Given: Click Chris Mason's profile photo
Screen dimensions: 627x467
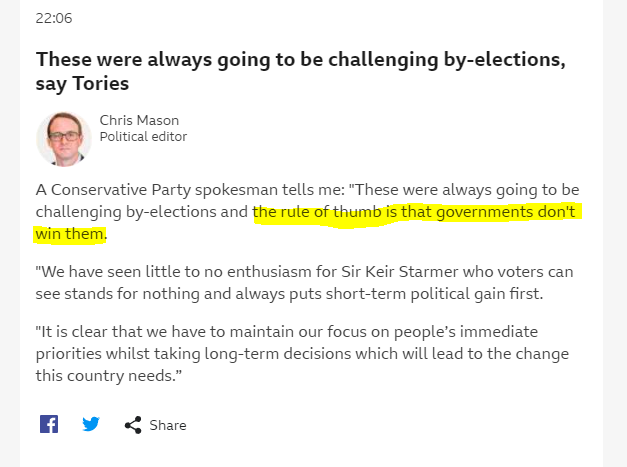Looking at the screenshot, I should (x=64, y=139).
